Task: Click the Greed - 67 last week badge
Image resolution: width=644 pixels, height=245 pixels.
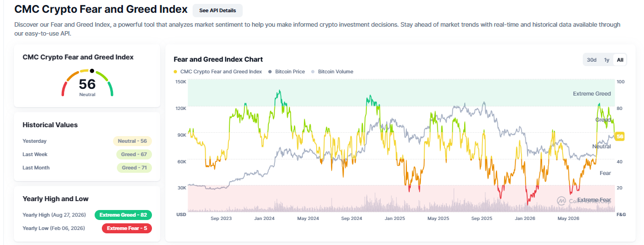Action: (x=134, y=154)
